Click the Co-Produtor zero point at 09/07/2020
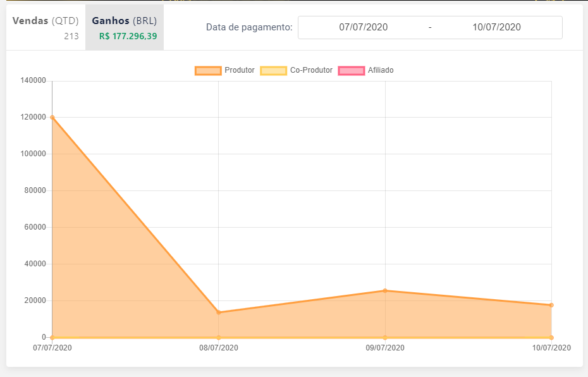588x377 pixels. click(x=385, y=338)
